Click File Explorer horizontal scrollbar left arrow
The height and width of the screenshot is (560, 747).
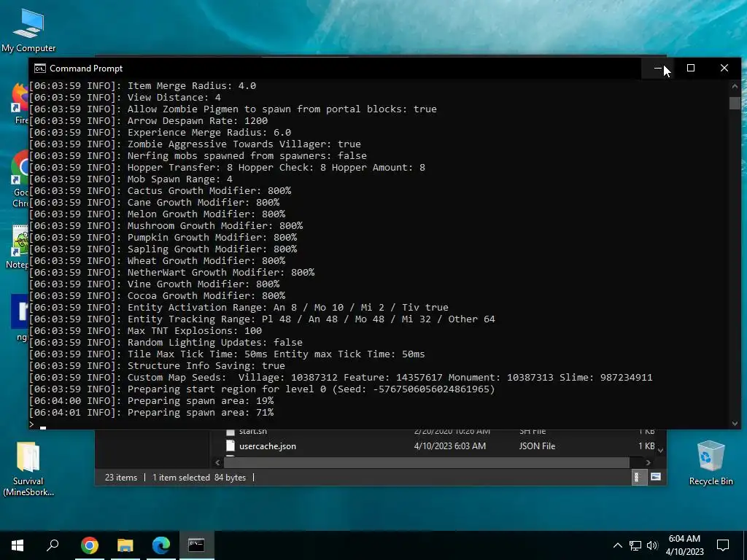click(x=217, y=462)
